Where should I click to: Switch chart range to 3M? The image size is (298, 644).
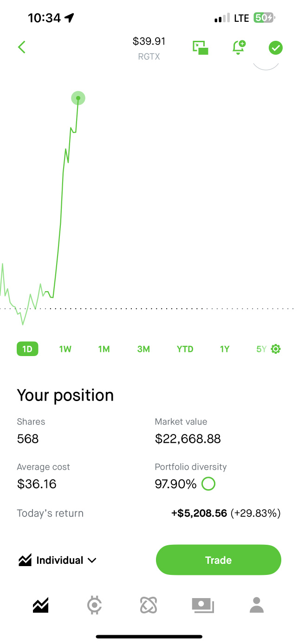(x=143, y=349)
